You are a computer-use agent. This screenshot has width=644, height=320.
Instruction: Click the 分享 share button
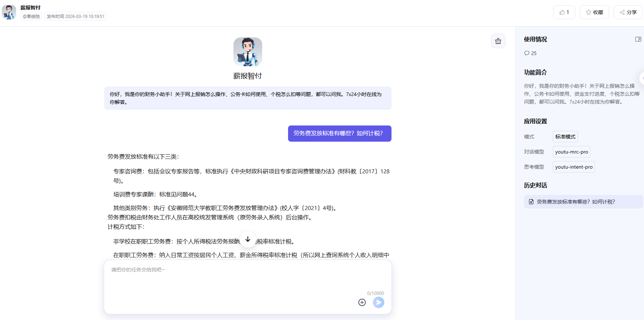tap(628, 12)
